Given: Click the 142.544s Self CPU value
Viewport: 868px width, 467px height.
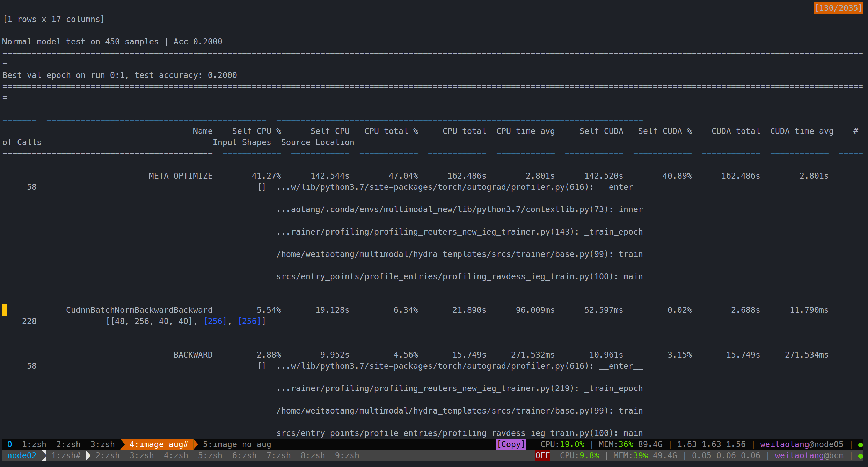Looking at the screenshot, I should (x=330, y=176).
